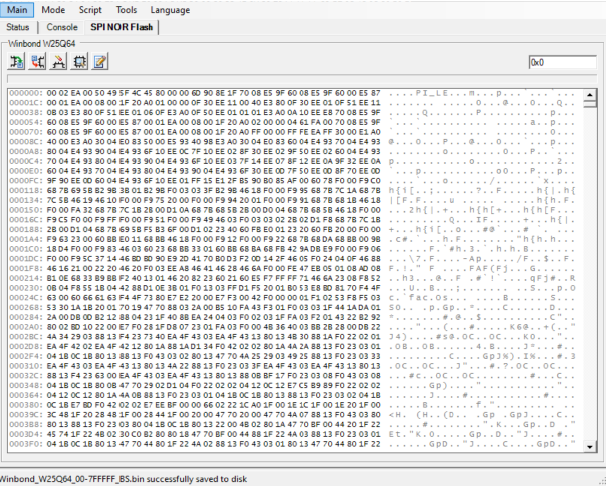
Task: Click offset label 00001C:
Action: [26, 103]
